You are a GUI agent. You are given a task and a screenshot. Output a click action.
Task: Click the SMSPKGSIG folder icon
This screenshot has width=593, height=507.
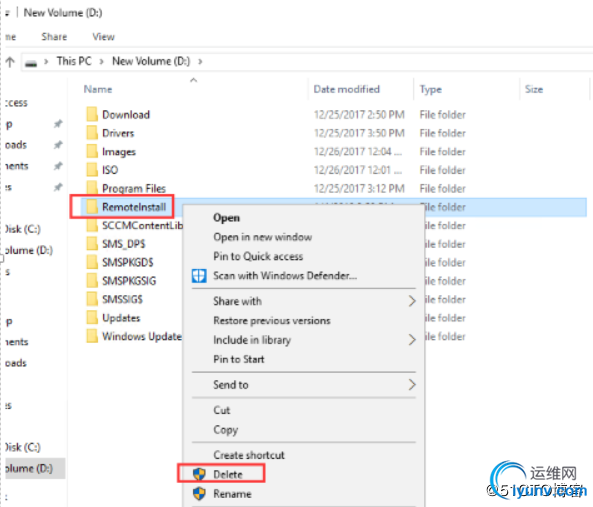click(x=92, y=281)
